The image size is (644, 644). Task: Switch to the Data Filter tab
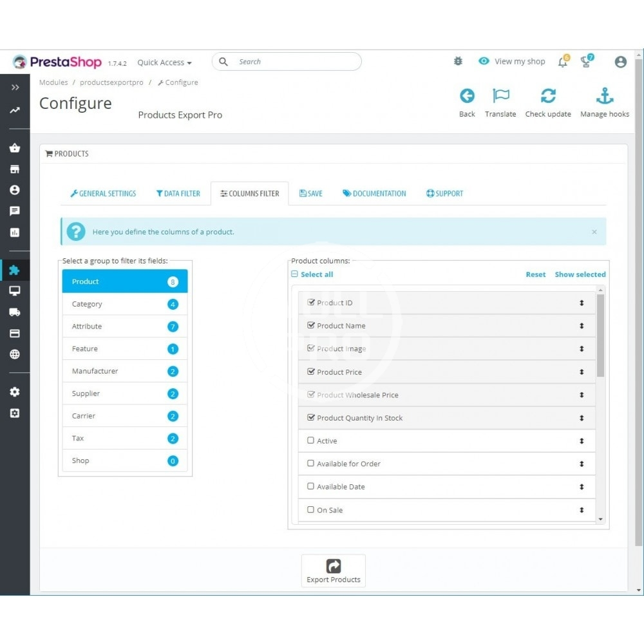click(x=178, y=193)
